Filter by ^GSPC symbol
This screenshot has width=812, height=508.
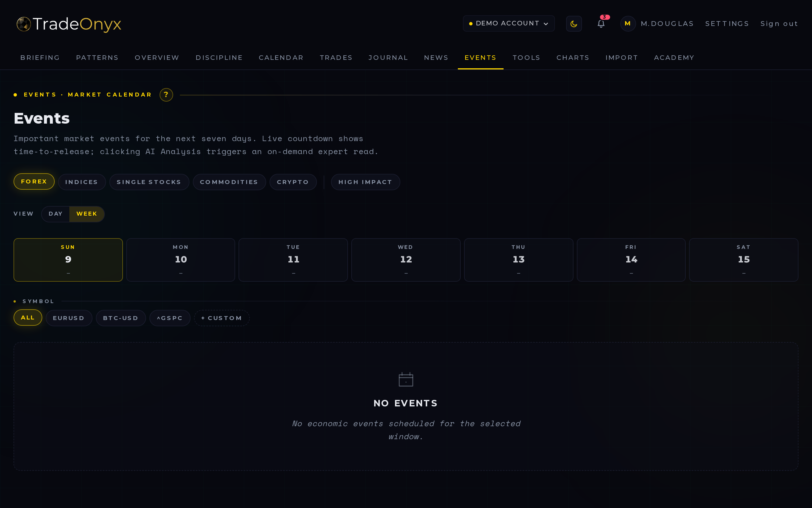[x=170, y=318]
